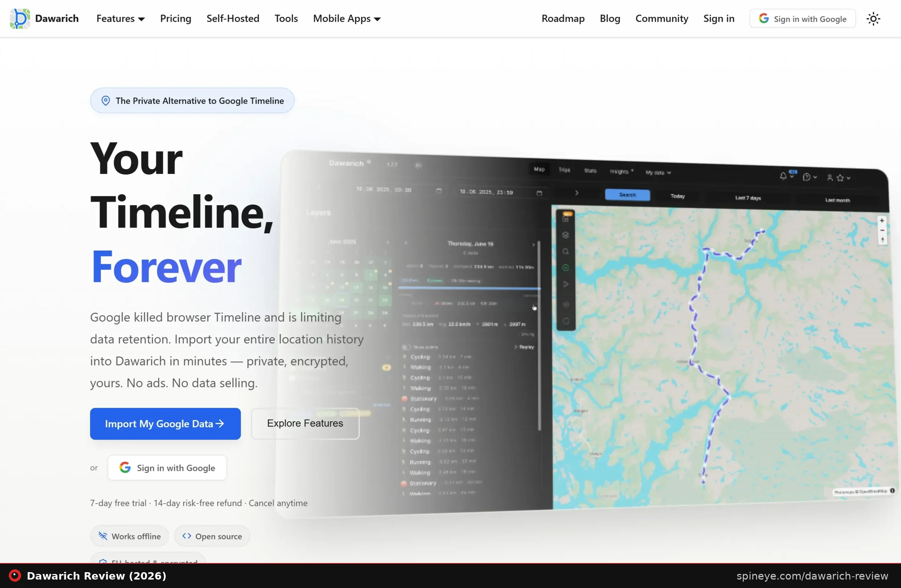
Task: Select the Today range in preview
Action: click(x=677, y=196)
